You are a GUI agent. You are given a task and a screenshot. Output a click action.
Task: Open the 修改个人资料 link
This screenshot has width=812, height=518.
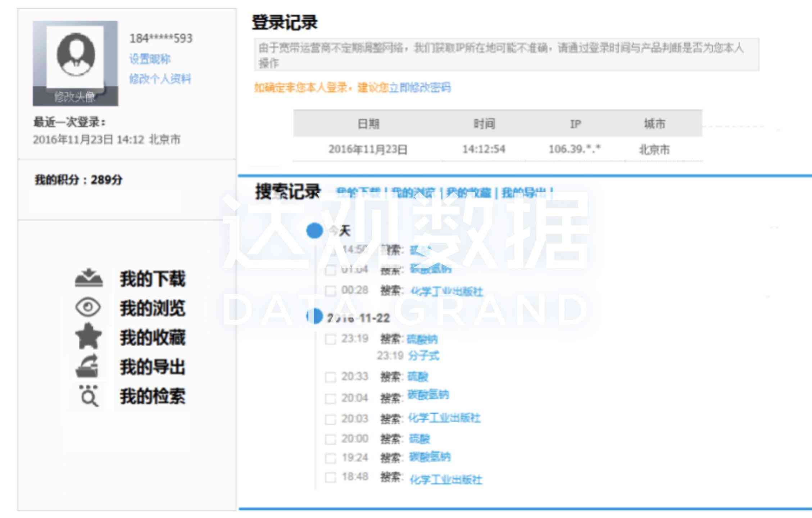(x=160, y=78)
